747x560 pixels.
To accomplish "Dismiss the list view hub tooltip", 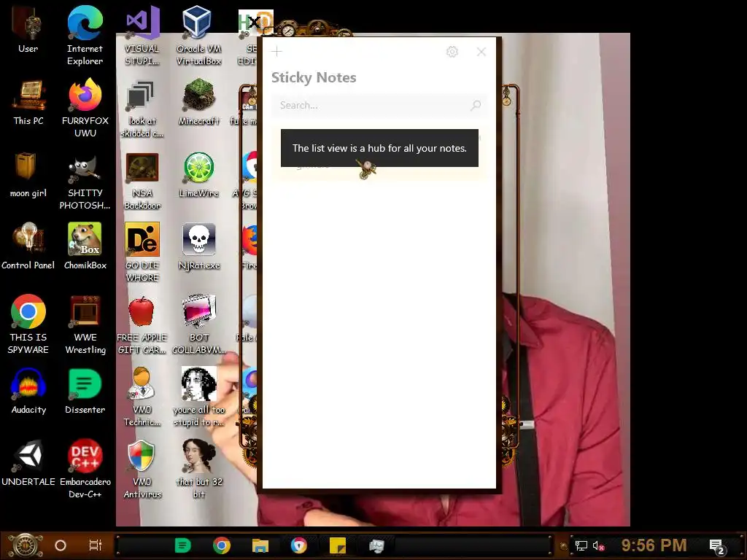I will (x=379, y=148).
